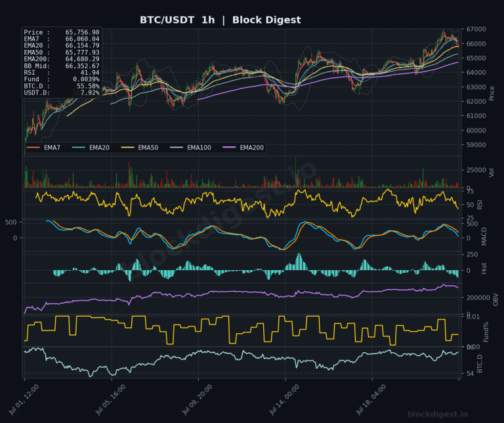Viewport: 504px width, 423px height.
Task: Click the Price axis label
Action: [x=492, y=93]
